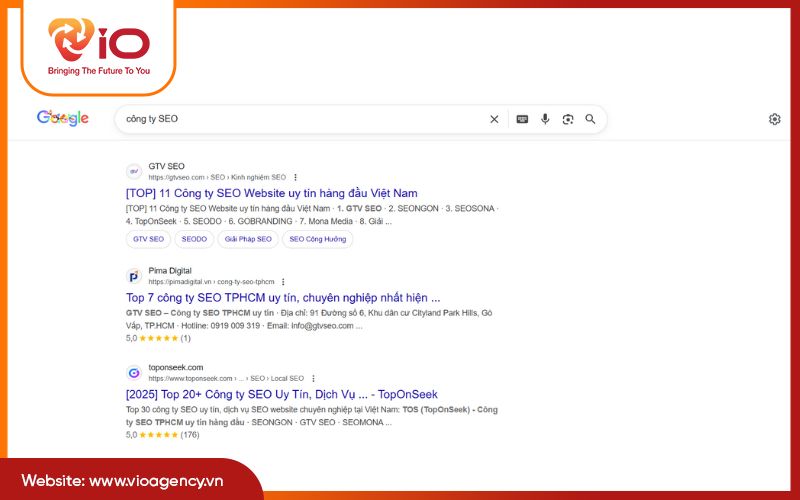Screen dimensions: 800x500
Task: Click the GTV SEO site favicon
Action: 134,171
